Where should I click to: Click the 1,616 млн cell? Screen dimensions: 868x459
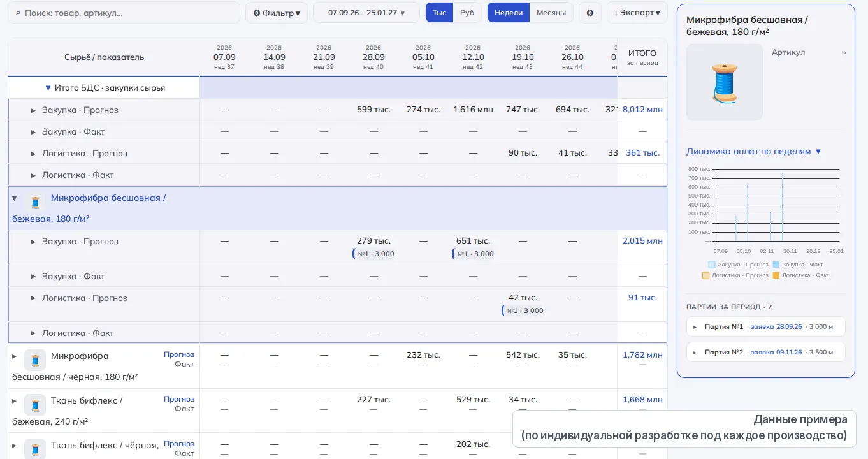coord(473,110)
